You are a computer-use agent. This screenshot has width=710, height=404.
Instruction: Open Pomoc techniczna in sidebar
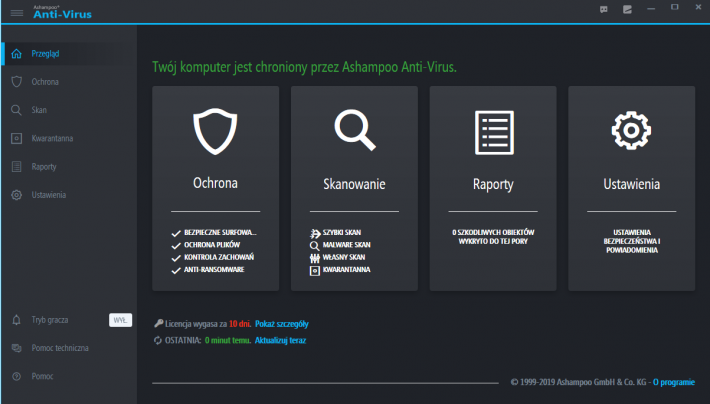60,348
